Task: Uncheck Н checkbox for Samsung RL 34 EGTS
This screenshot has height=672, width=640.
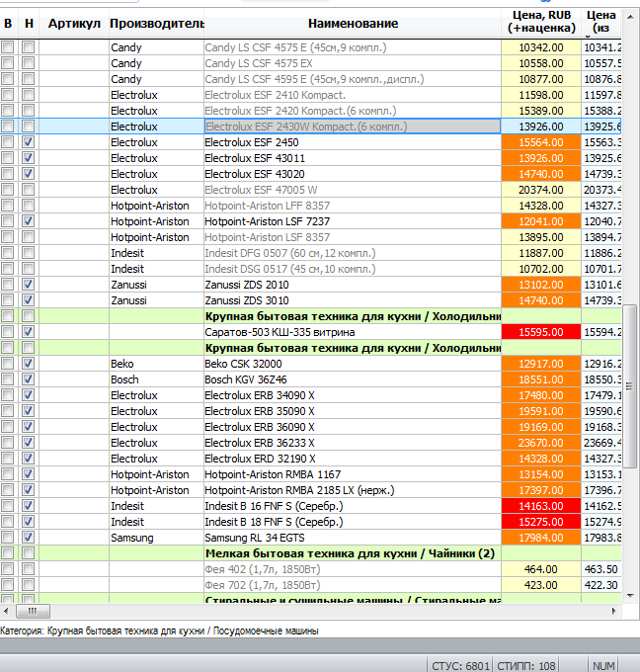Action: coord(29,538)
